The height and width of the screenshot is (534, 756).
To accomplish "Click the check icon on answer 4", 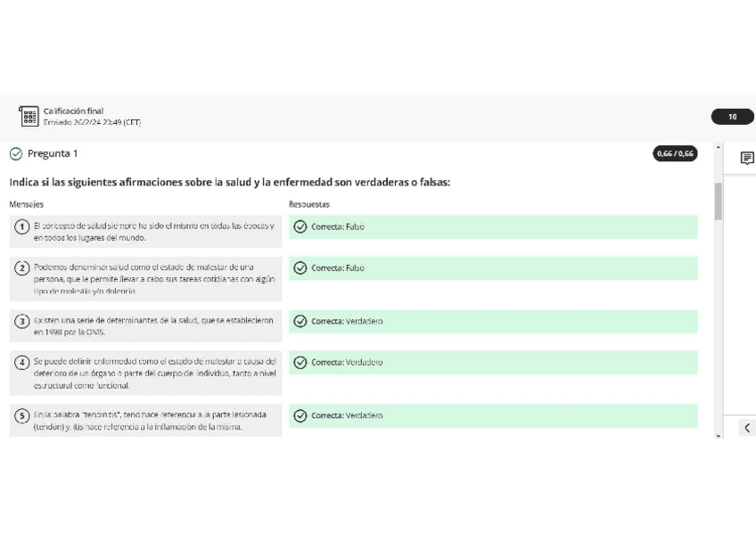I will (x=300, y=363).
